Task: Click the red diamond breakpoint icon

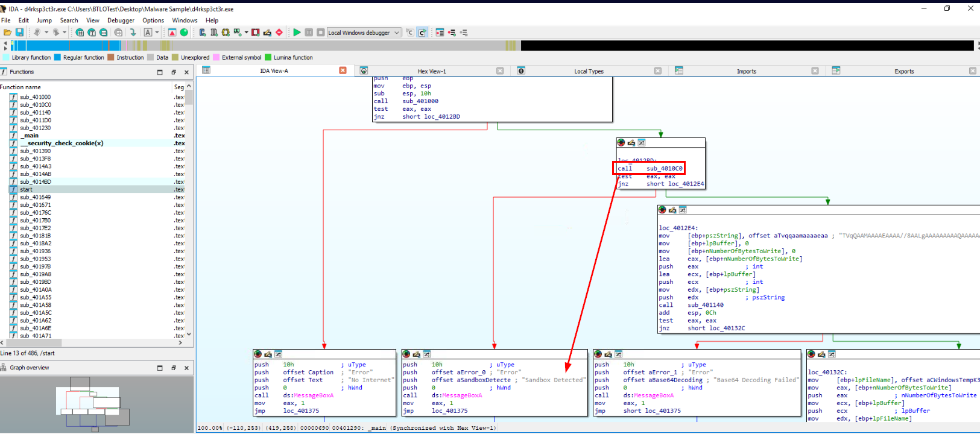Action: point(279,33)
